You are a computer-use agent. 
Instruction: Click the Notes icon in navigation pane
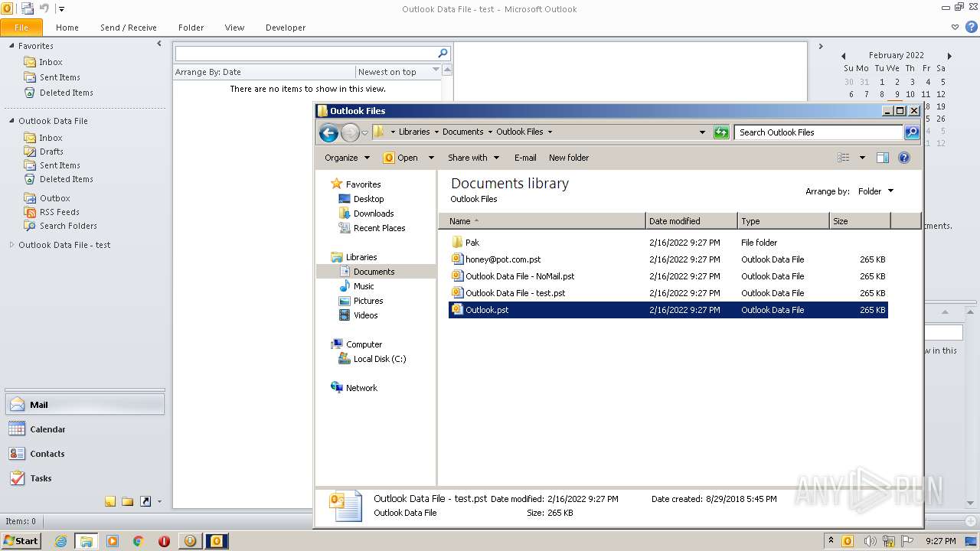click(x=110, y=502)
